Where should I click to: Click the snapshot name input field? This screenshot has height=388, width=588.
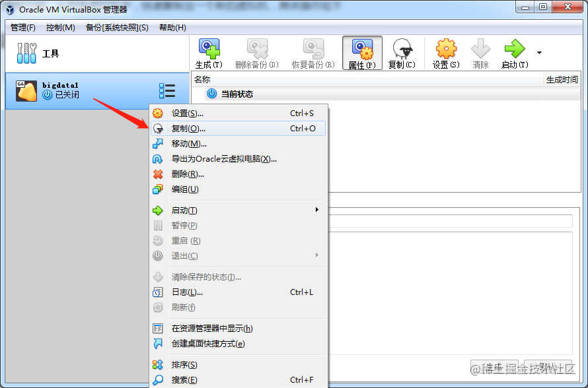[x=451, y=221]
